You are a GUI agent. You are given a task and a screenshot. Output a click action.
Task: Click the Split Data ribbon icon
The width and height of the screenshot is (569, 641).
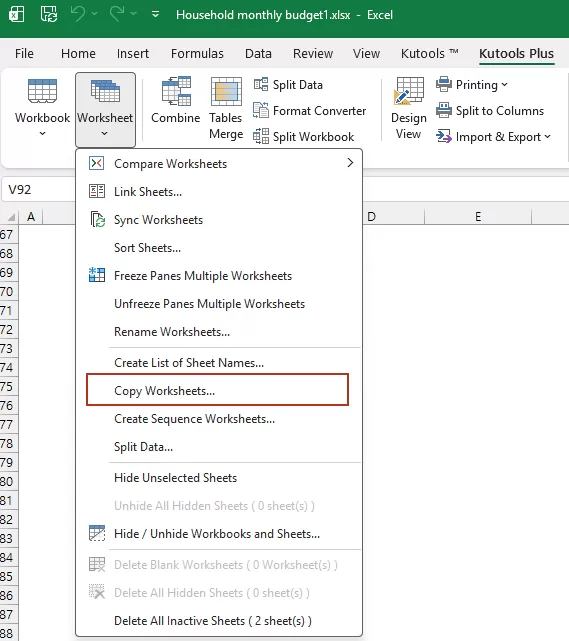pyautogui.click(x=260, y=85)
